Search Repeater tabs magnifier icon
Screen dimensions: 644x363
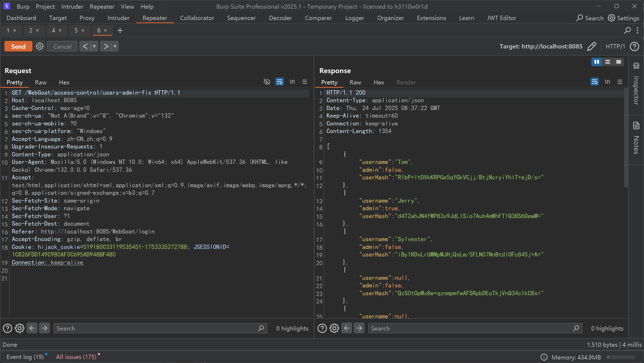click(627, 30)
